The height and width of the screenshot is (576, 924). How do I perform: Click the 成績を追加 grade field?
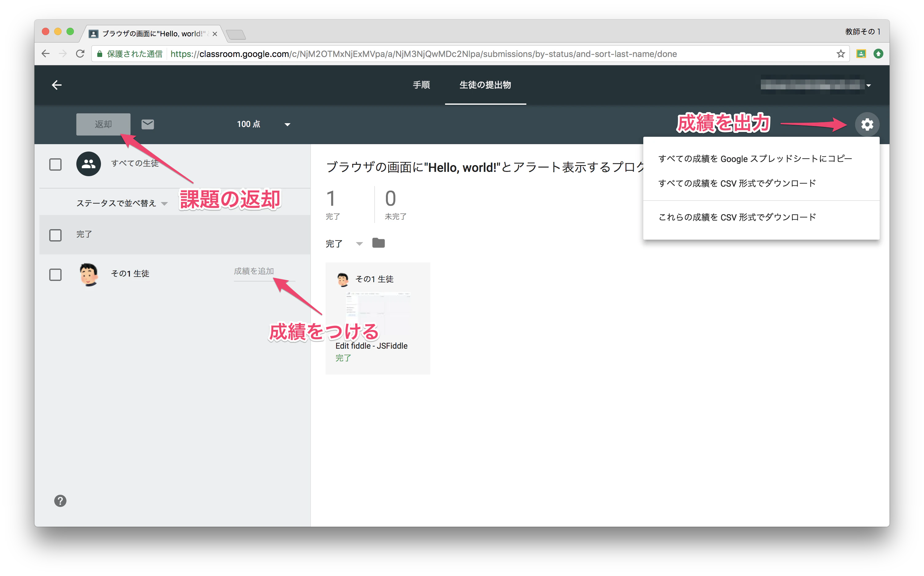pos(264,272)
